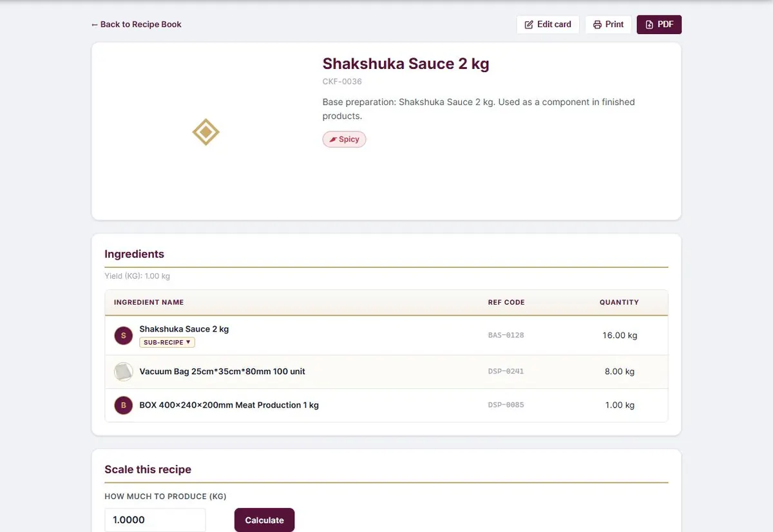Click the Spicy tag

click(x=344, y=139)
